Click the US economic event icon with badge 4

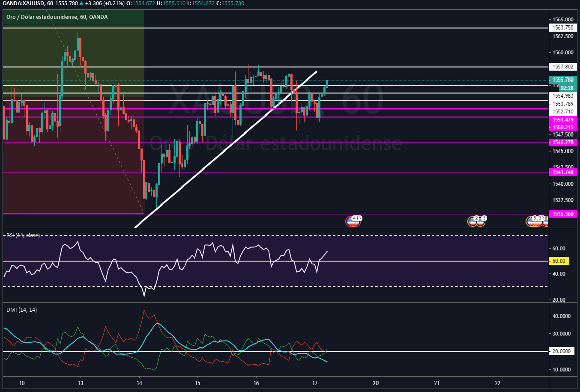coord(352,221)
